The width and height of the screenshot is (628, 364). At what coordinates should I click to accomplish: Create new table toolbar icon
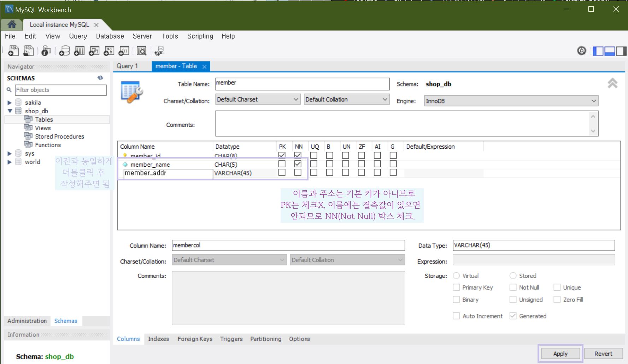[79, 51]
